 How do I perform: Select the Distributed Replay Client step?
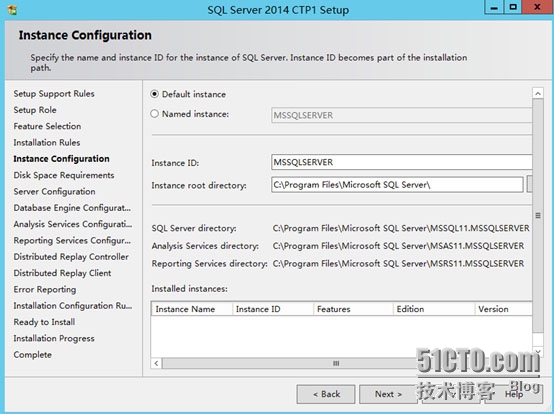[63, 273]
